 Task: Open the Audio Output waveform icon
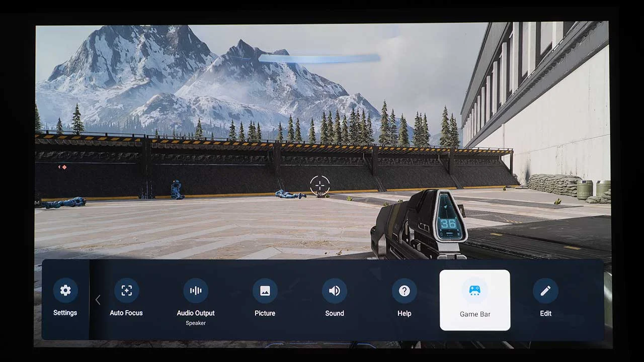(196, 291)
